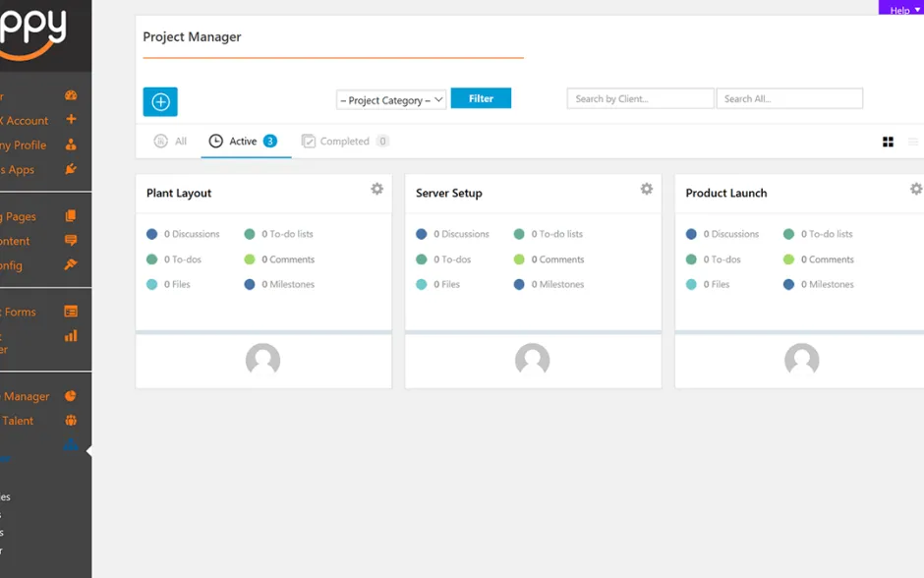Click the Company Profile sidebar icon
The width and height of the screenshot is (924, 578).
click(x=71, y=144)
